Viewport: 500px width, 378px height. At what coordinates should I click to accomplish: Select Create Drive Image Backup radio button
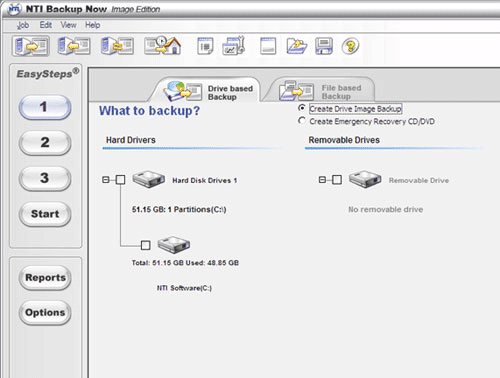click(x=302, y=108)
